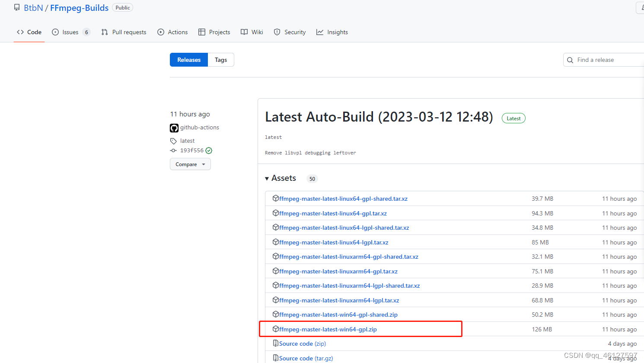Open the FFmpeg-Builds repository link
This screenshot has height=363, width=644.
tap(79, 8)
